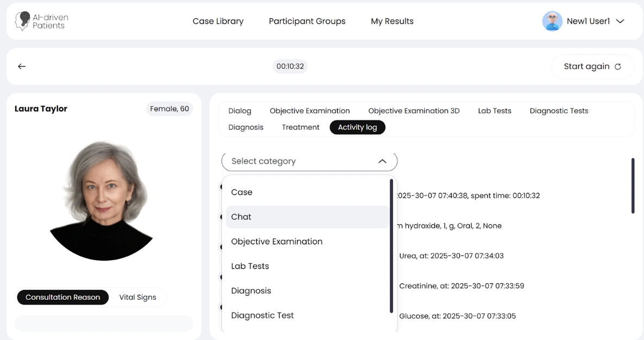The height and width of the screenshot is (340, 644).
Task: Click the AI-driven Patients logo
Action: coord(41,21)
